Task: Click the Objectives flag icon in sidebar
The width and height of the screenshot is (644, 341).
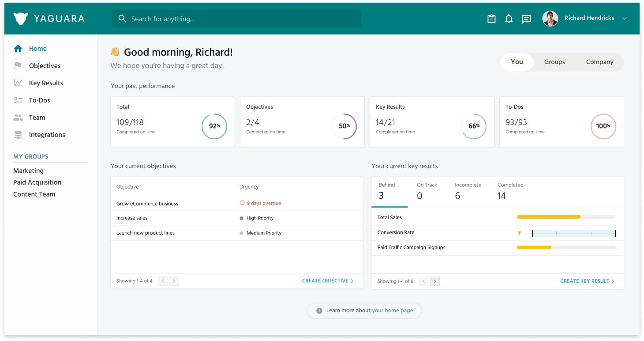Action: point(18,66)
